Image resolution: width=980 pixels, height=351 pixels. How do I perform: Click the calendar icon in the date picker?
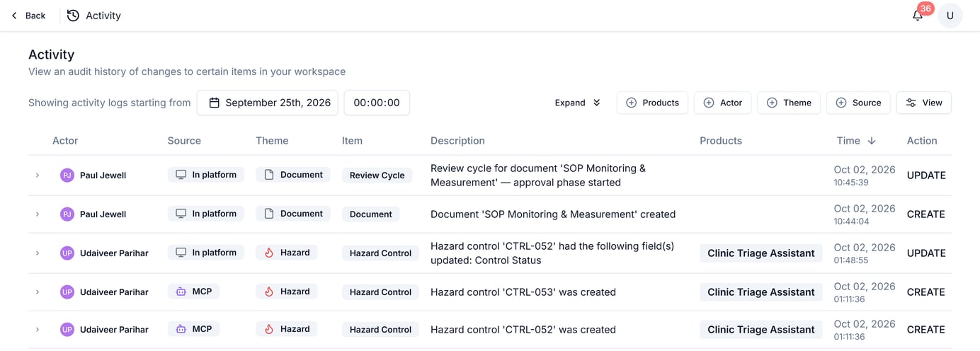[x=214, y=103]
